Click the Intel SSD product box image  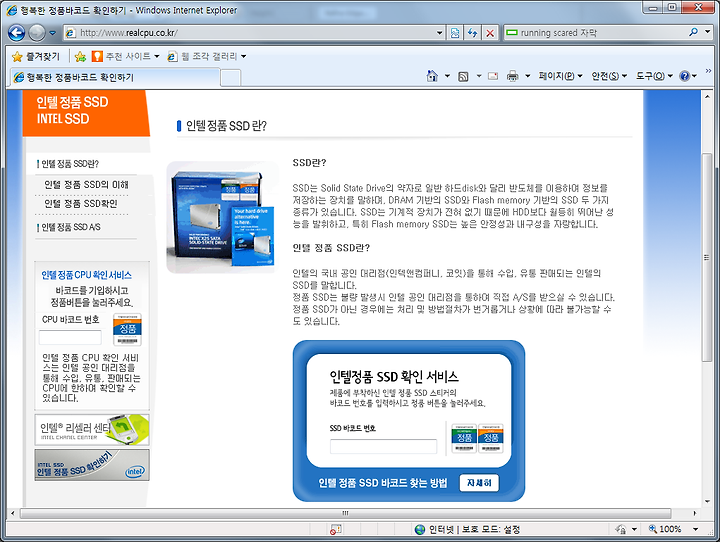[223, 217]
